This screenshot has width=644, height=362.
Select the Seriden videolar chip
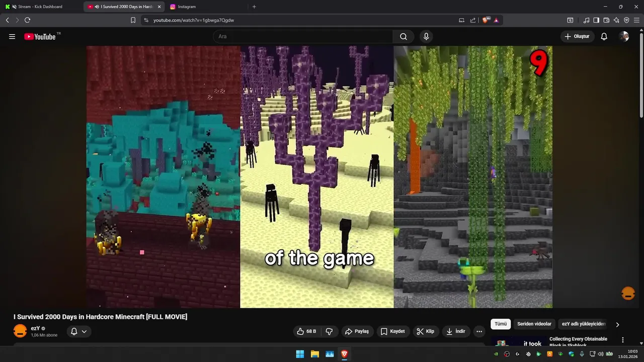point(534,324)
